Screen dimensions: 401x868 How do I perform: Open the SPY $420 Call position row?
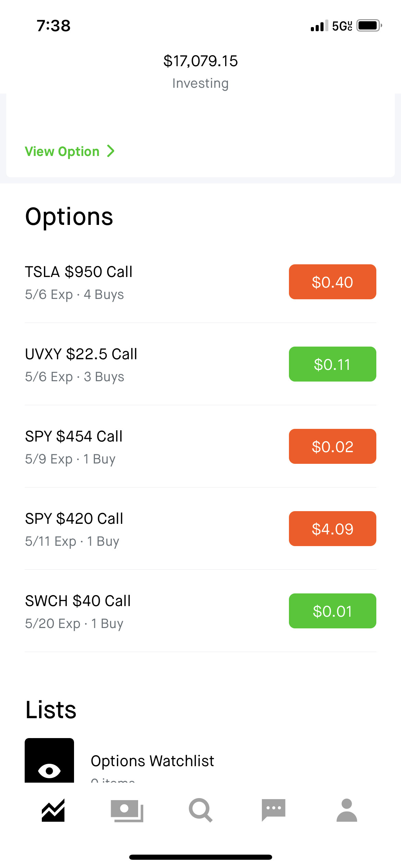click(200, 529)
